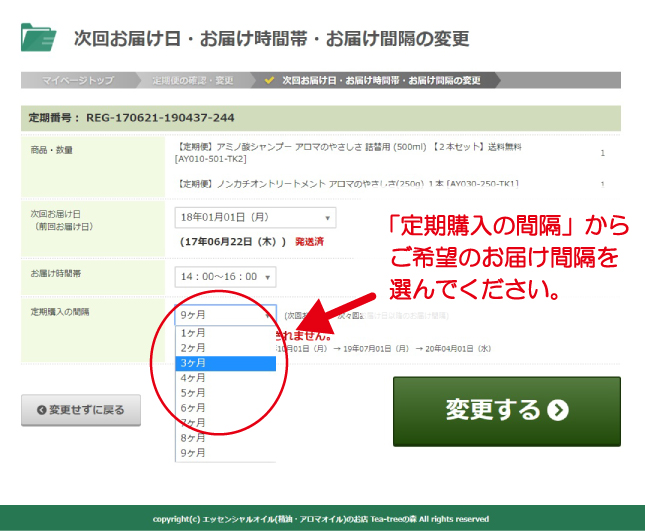Click the 変更せずに戻る button
Image resolution: width=645 pixels, height=531 pixels.
coord(81,410)
